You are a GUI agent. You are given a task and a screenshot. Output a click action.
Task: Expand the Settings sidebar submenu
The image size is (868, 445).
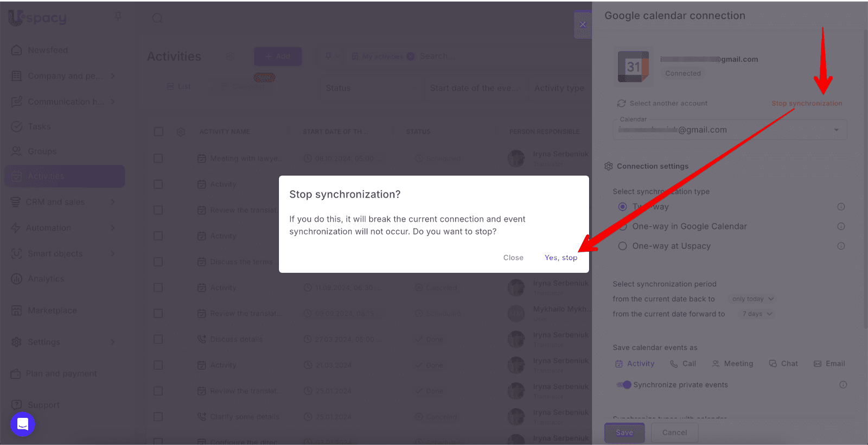coord(113,342)
